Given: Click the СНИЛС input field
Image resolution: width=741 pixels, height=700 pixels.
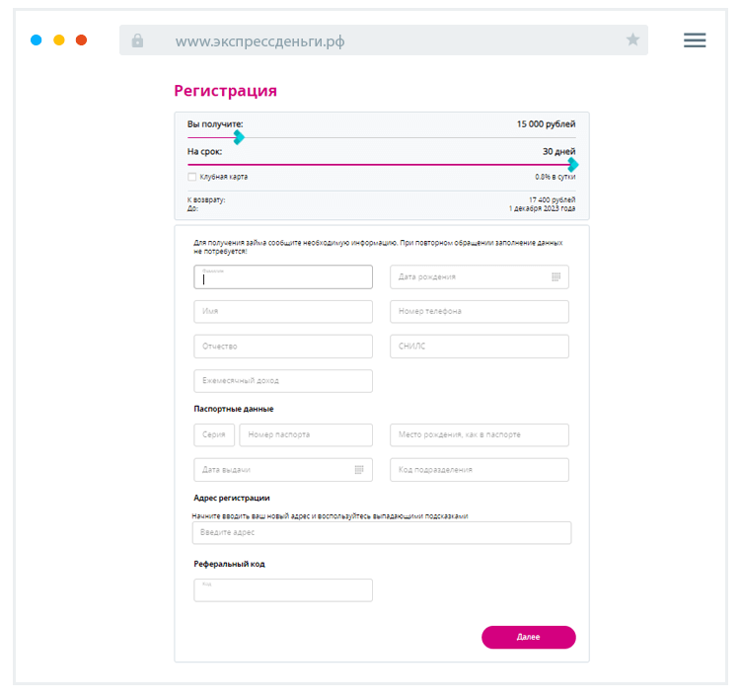Looking at the screenshot, I should pyautogui.click(x=480, y=347).
